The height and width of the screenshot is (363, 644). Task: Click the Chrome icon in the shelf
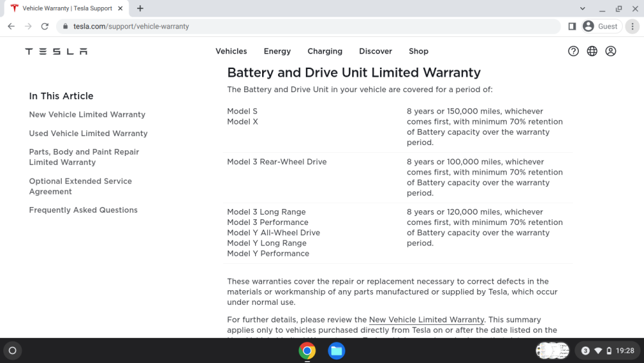point(307,351)
